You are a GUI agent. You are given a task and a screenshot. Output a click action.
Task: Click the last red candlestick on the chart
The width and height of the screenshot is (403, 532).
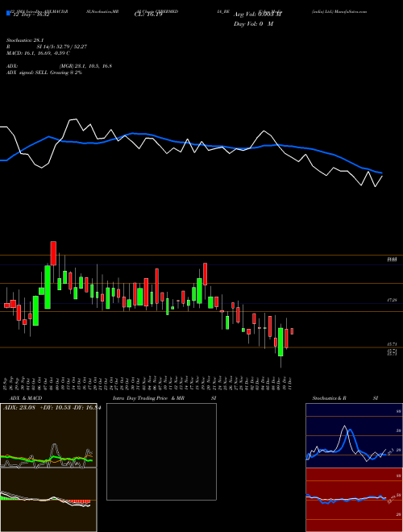[x=292, y=331]
